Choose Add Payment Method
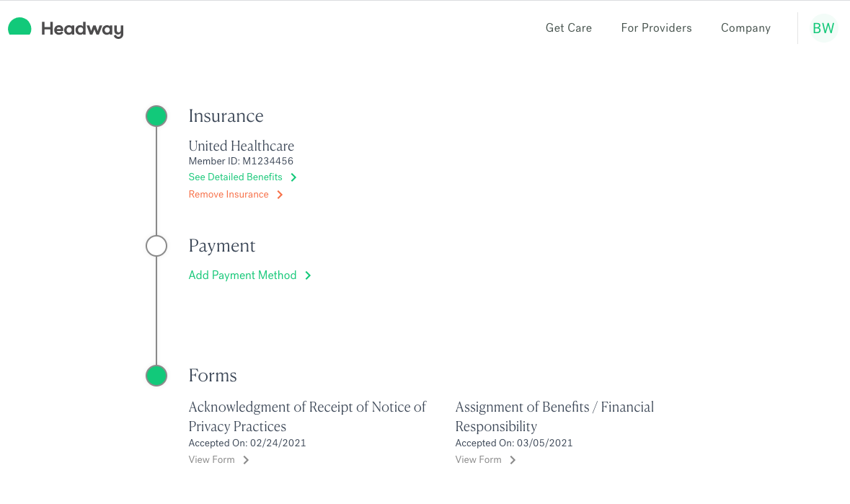This screenshot has width=850, height=504. click(242, 275)
